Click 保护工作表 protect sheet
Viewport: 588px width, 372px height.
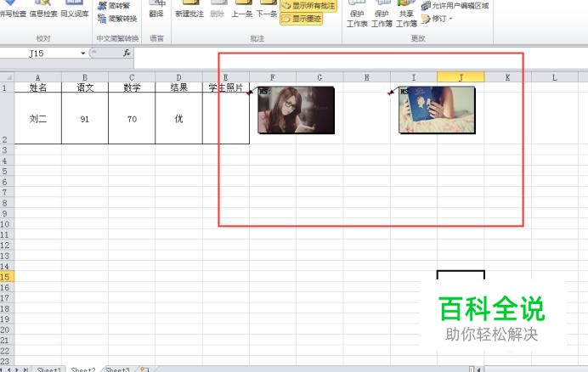point(357,15)
